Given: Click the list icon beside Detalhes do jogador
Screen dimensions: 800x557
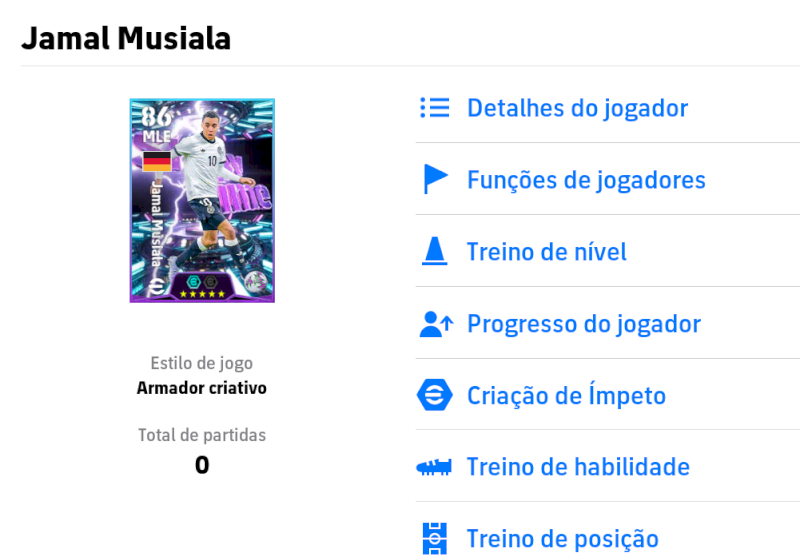Looking at the screenshot, I should [x=435, y=108].
